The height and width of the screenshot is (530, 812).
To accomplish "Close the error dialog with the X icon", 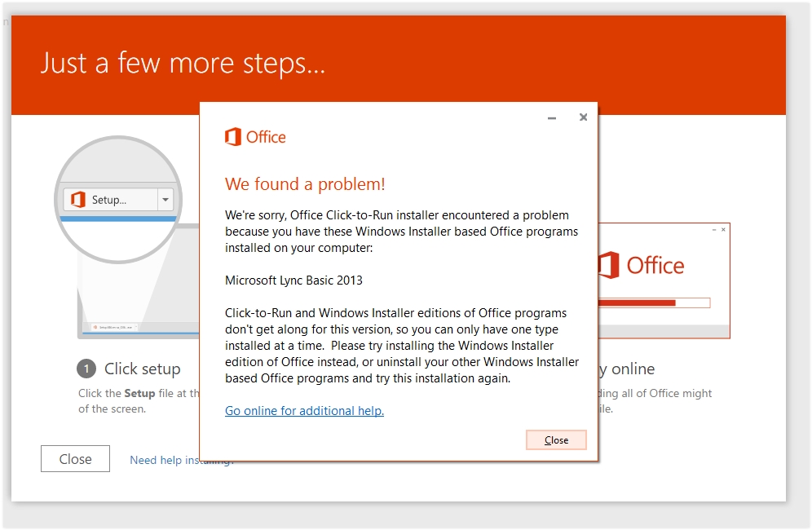I will point(583,117).
